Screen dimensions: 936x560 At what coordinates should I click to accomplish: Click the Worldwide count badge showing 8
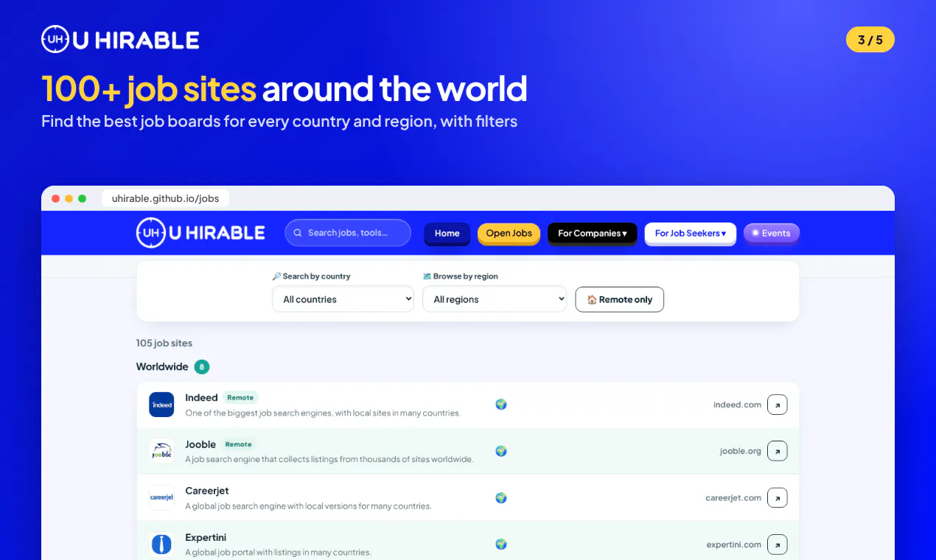[x=202, y=367]
